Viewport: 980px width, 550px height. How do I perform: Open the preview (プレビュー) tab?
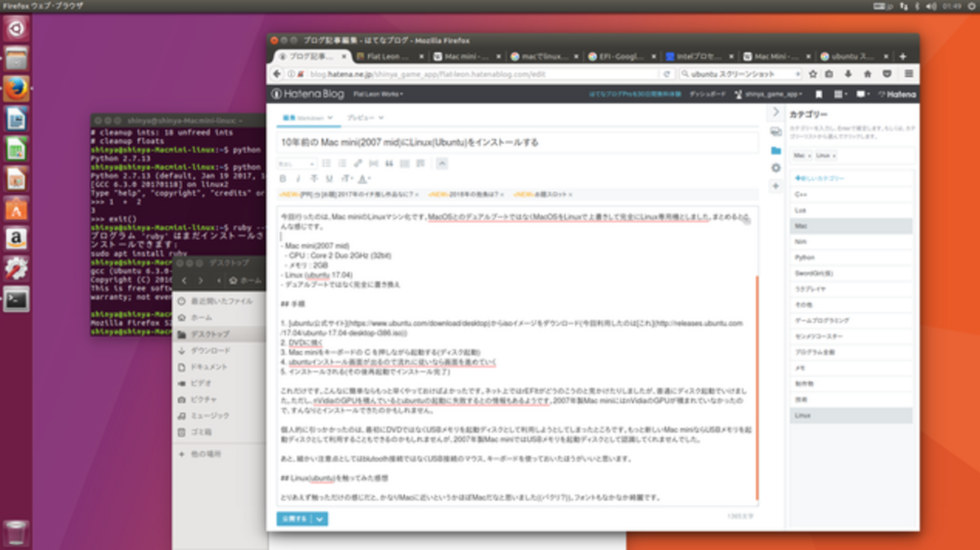tap(365, 118)
